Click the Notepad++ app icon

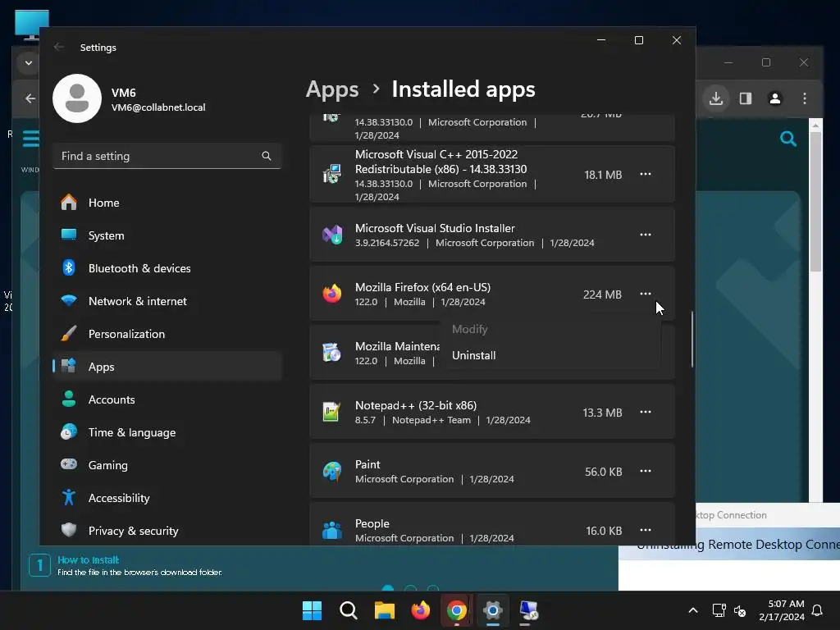click(x=332, y=412)
